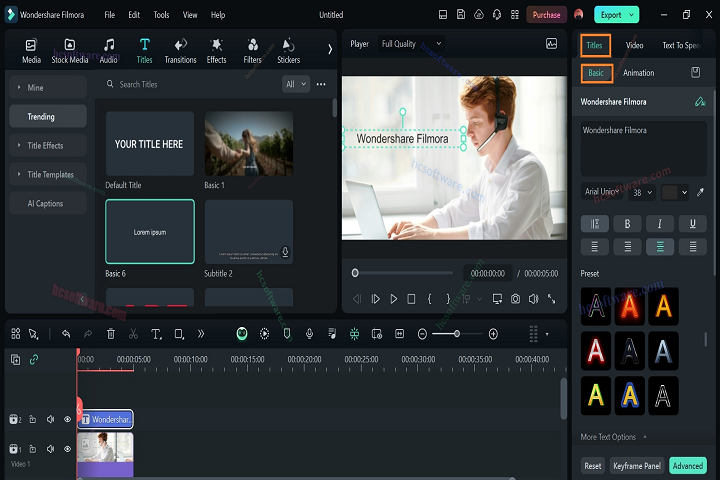Mute Video 1 track
The height and width of the screenshot is (480, 720).
tap(51, 449)
